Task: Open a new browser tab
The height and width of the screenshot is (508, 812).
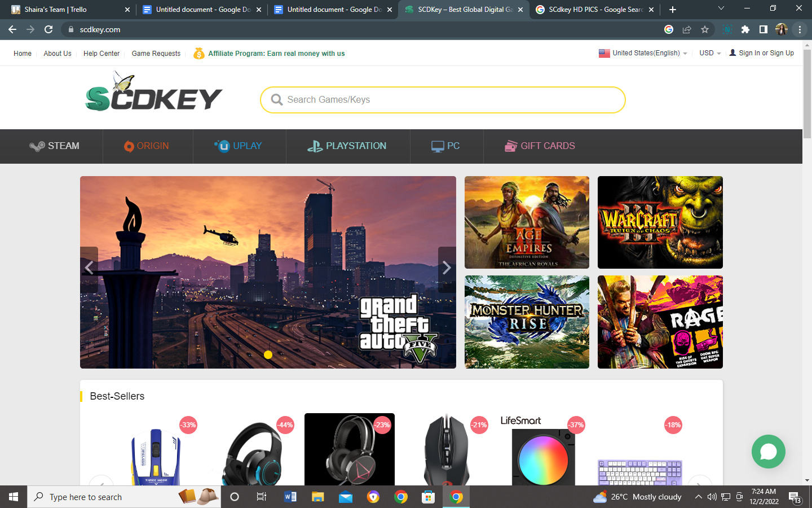Action: coord(673,10)
